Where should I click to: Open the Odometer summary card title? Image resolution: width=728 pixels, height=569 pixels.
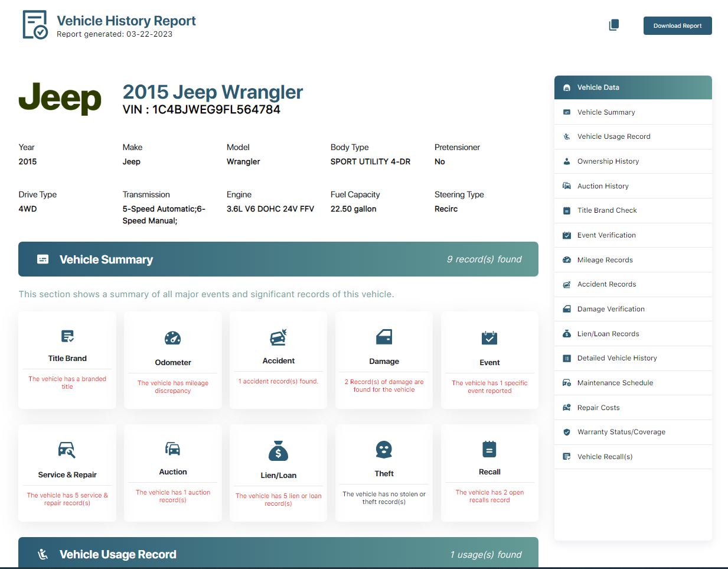[x=173, y=362]
